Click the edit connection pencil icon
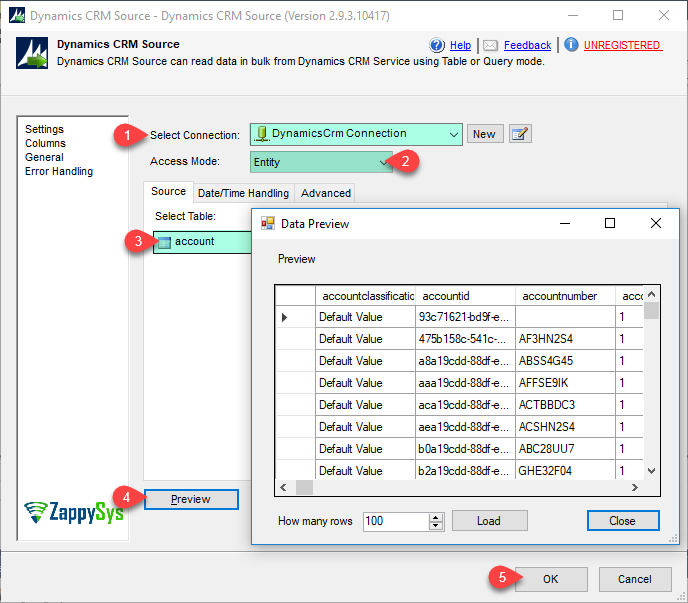Screen dimensions: 688x603 [x=520, y=134]
